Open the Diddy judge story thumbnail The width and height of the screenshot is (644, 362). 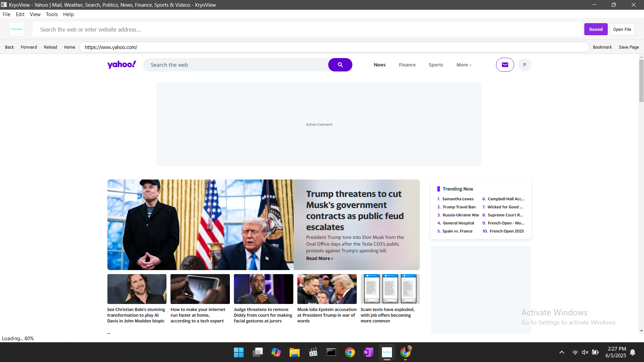click(263, 289)
